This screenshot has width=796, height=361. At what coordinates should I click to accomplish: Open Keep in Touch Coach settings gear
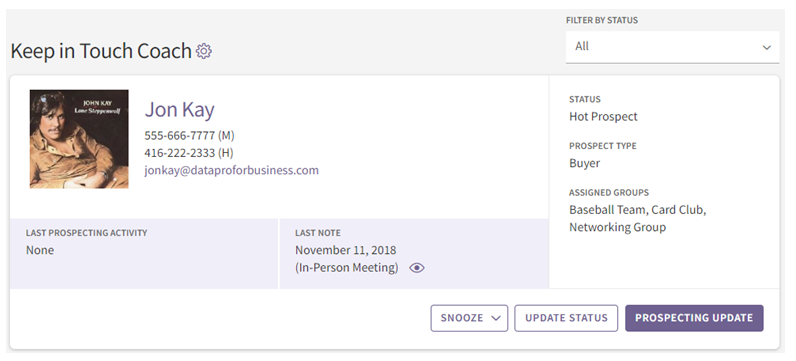coord(204,51)
